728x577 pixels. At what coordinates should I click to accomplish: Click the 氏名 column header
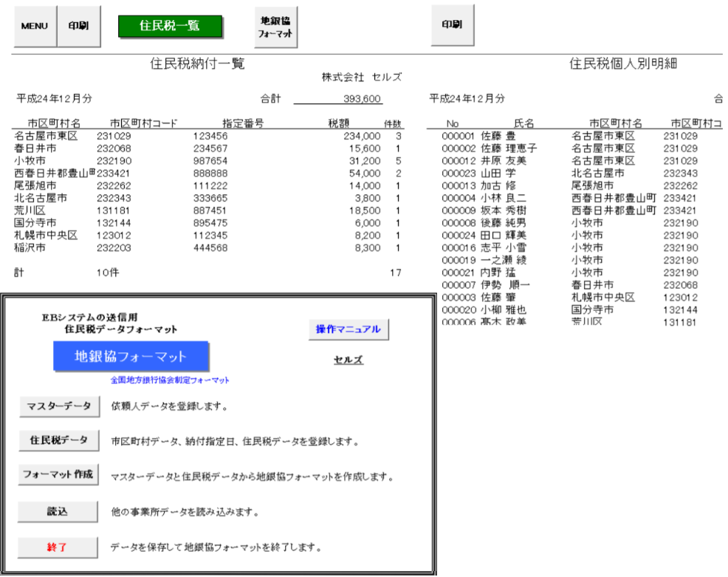[523, 123]
